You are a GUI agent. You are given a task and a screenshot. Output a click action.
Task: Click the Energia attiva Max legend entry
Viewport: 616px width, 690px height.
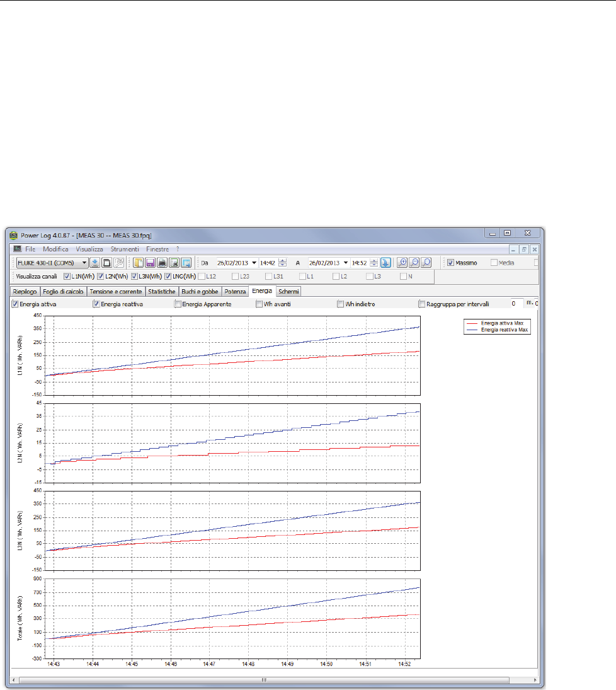point(497,323)
